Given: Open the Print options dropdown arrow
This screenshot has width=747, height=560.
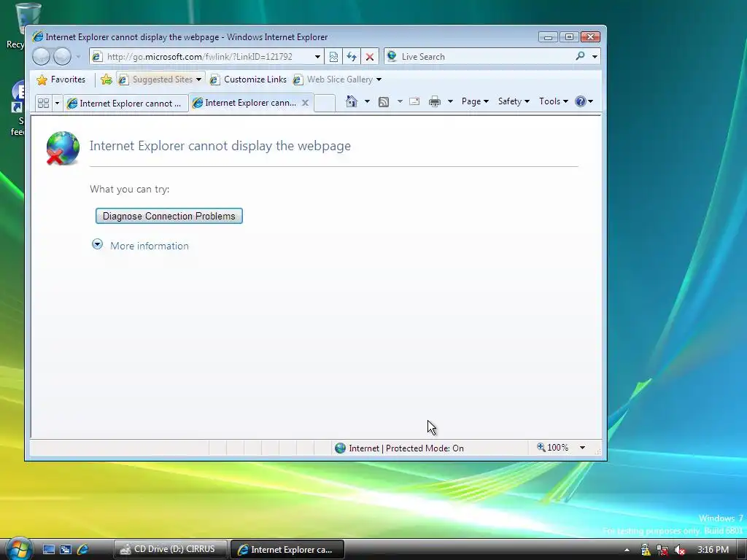Looking at the screenshot, I should pyautogui.click(x=450, y=101).
